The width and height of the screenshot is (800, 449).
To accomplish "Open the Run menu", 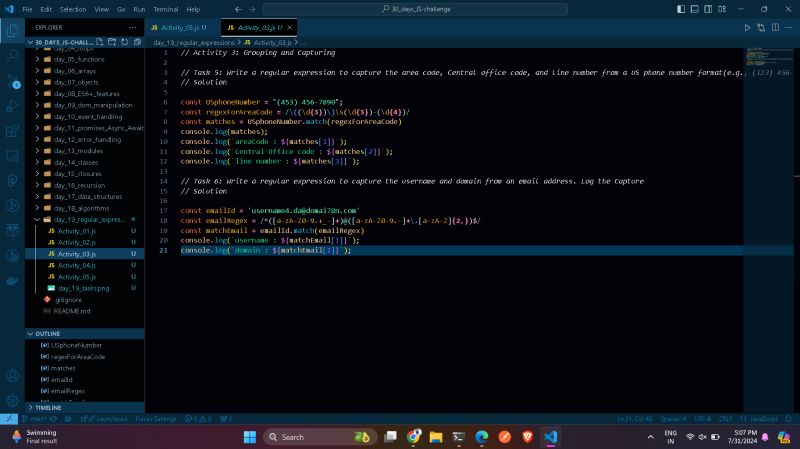I will [139, 9].
